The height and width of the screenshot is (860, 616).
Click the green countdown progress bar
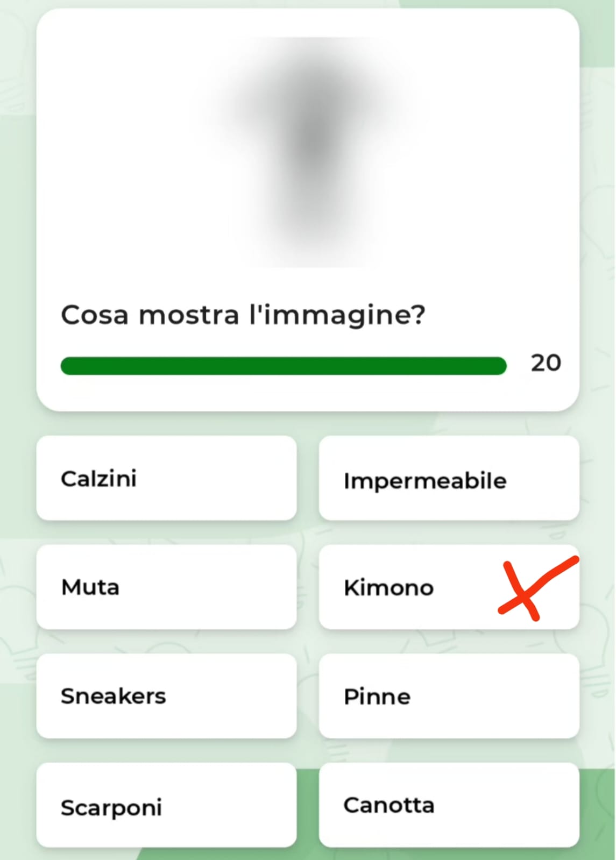tap(284, 366)
